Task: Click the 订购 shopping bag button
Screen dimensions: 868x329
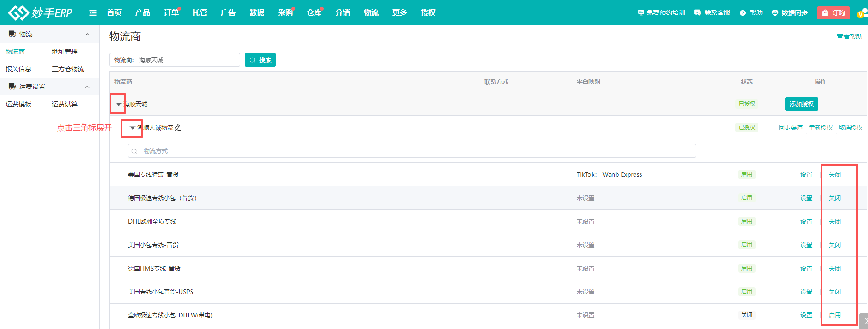Action: coord(833,13)
